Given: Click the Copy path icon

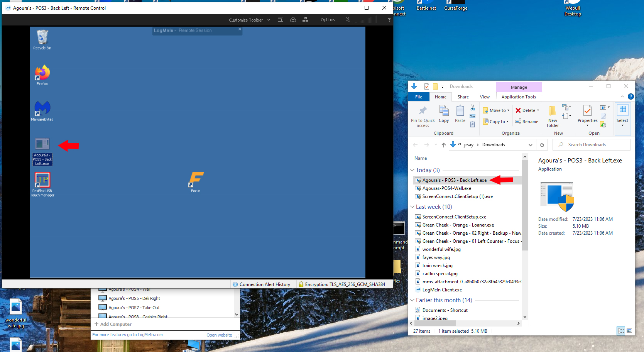Looking at the screenshot, I should [x=473, y=116].
